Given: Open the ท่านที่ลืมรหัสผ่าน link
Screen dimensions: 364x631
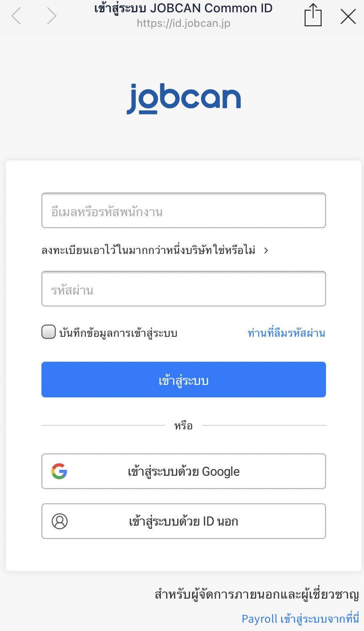Looking at the screenshot, I should point(286,333).
